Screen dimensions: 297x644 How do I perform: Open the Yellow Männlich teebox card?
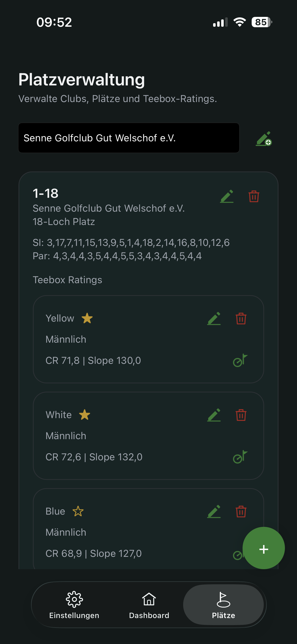point(148,339)
